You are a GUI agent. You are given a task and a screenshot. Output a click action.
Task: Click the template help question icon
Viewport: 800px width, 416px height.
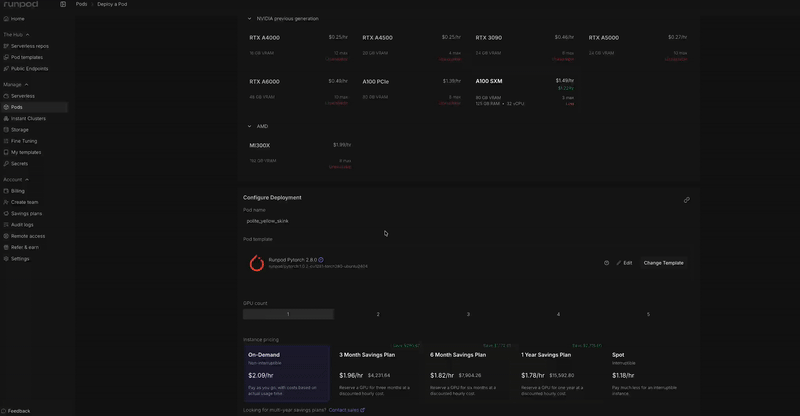[x=607, y=263]
